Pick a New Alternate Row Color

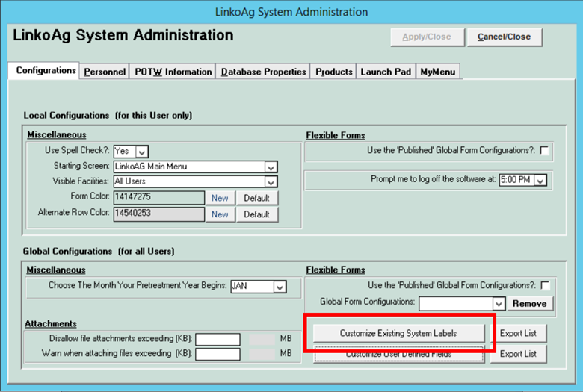point(220,214)
